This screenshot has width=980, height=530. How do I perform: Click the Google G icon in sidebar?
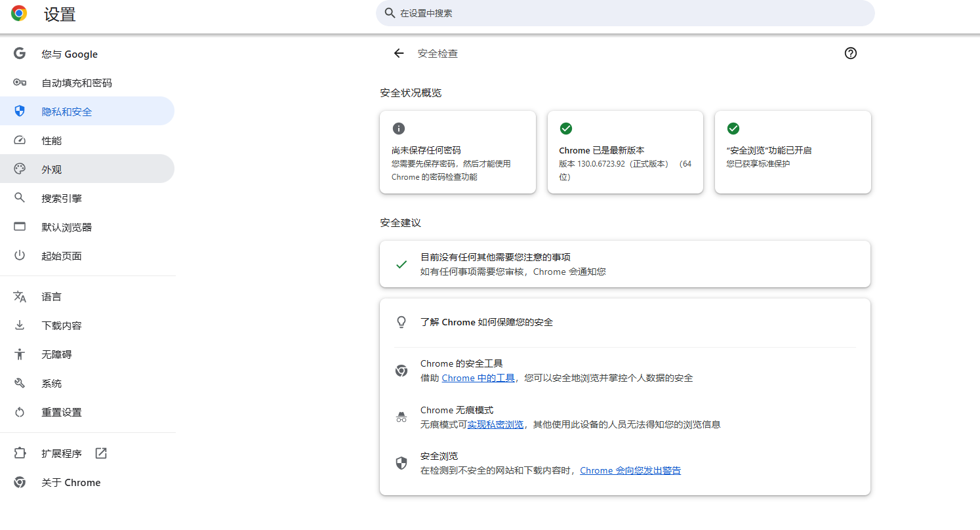click(20, 54)
